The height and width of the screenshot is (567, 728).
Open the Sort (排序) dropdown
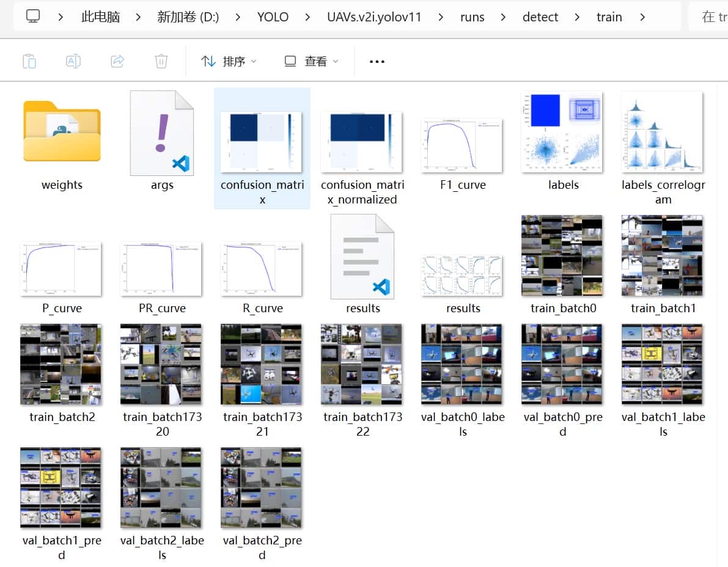coord(229,61)
